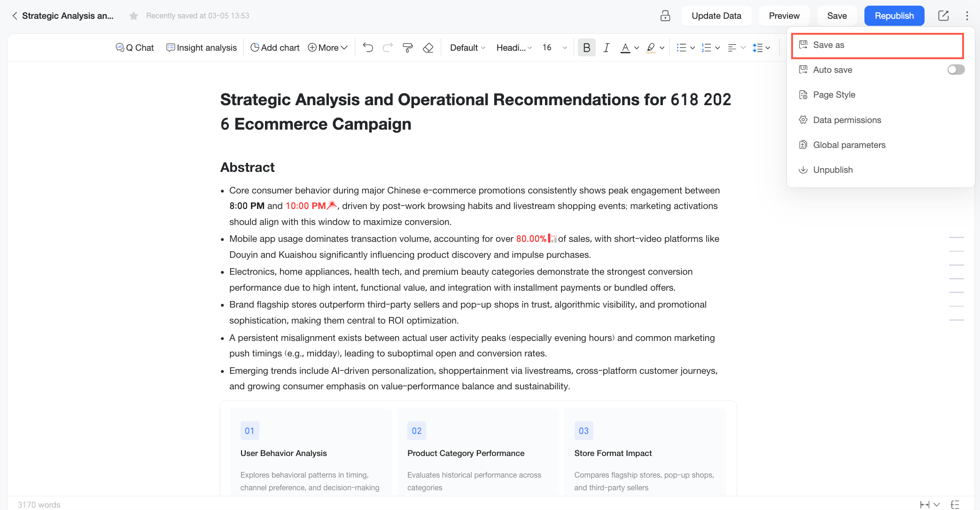Viewport: 980px width, 510px height.
Task: Apply highlight color with marker icon
Action: click(651, 47)
